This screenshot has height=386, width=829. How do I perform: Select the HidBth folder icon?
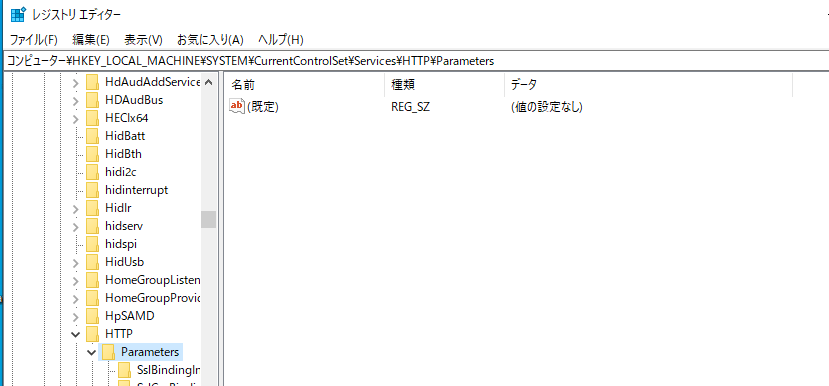(x=93, y=154)
